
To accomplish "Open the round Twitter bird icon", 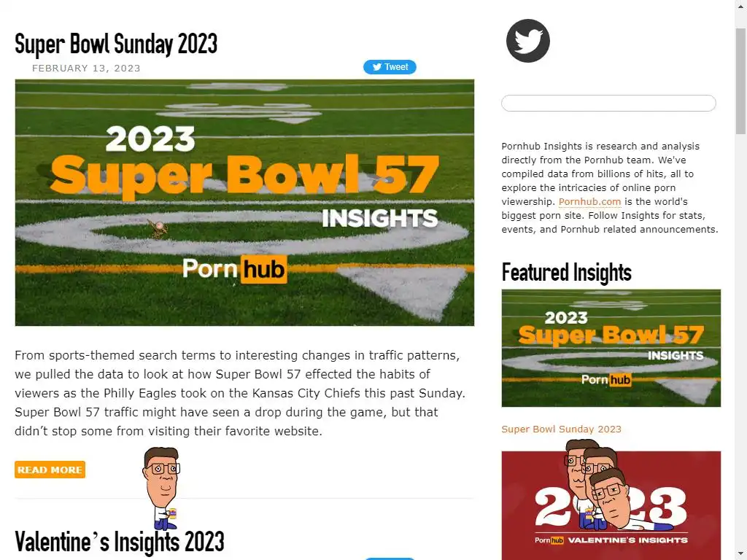I will [x=528, y=41].
